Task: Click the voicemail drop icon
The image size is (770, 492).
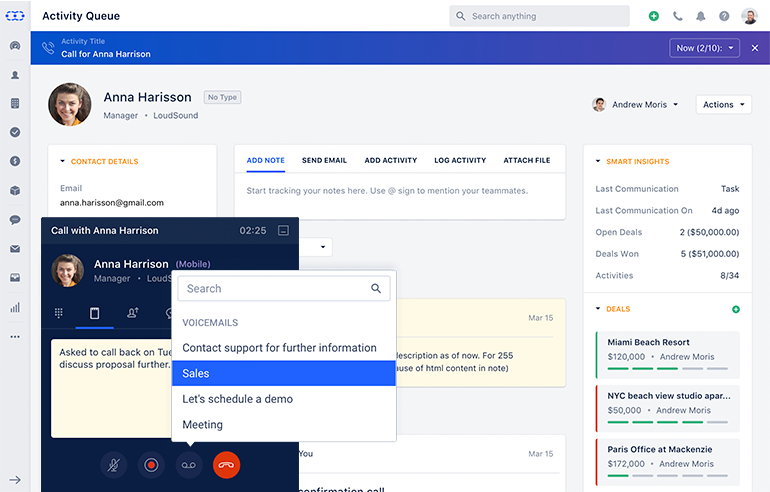Action: [x=189, y=465]
